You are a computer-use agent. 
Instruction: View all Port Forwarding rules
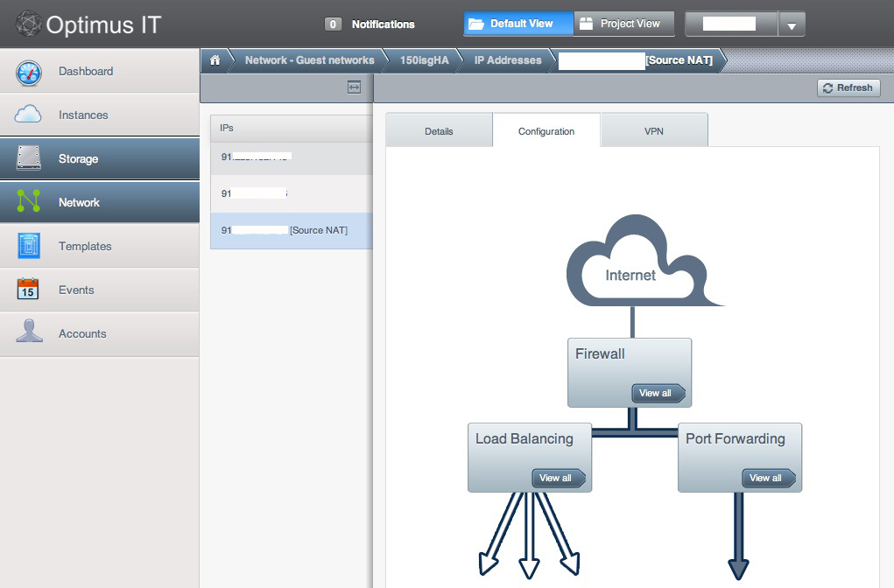click(768, 479)
